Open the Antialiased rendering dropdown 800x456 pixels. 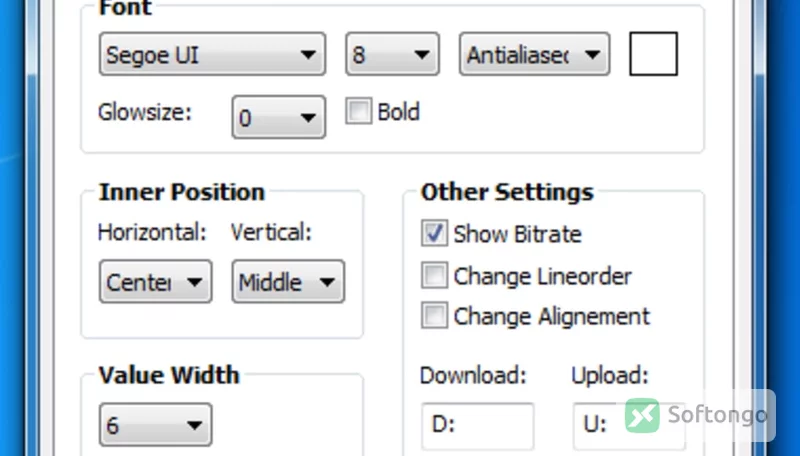(534, 54)
